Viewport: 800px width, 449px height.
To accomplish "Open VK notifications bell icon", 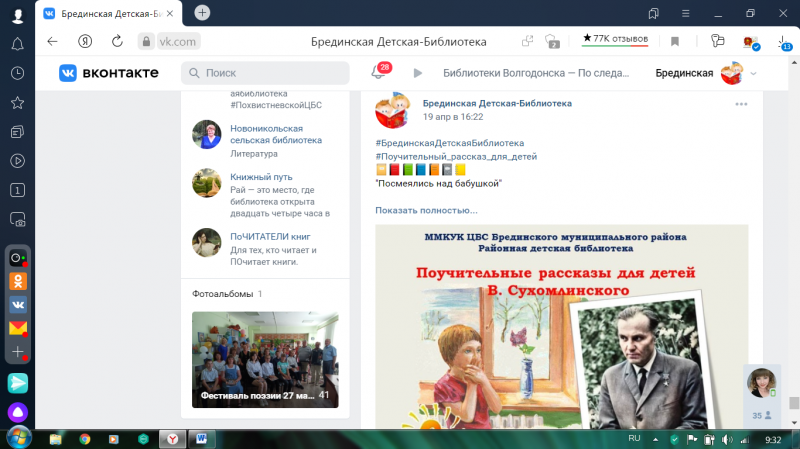I will click(378, 72).
